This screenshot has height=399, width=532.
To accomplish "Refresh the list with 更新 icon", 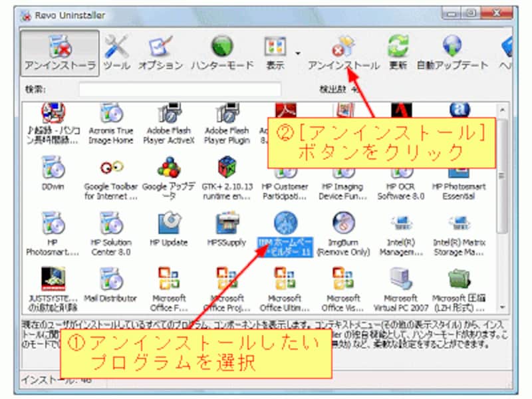I will tap(398, 46).
